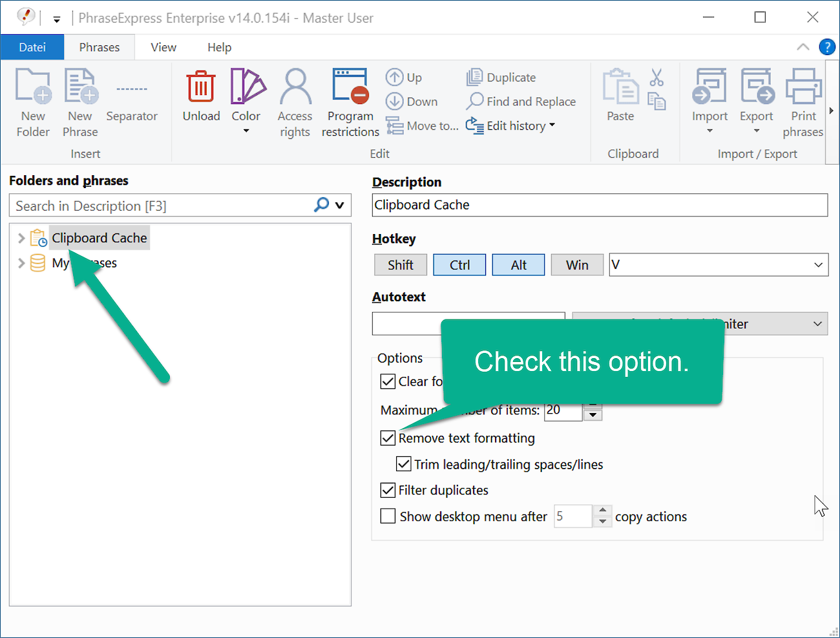Open the Export dropdown arrow

tap(757, 131)
